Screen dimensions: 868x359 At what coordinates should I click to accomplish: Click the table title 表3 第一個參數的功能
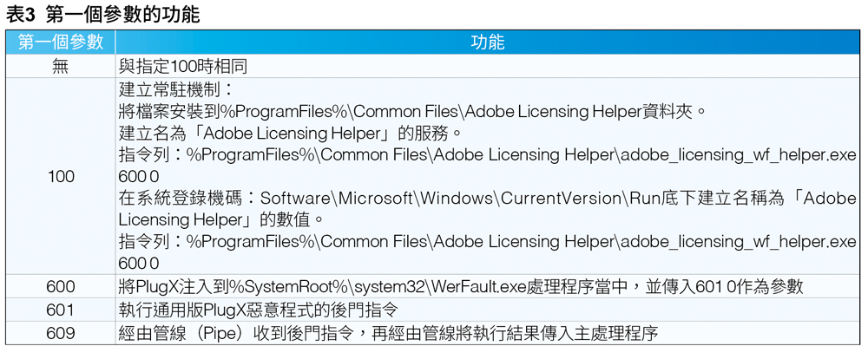103,15
